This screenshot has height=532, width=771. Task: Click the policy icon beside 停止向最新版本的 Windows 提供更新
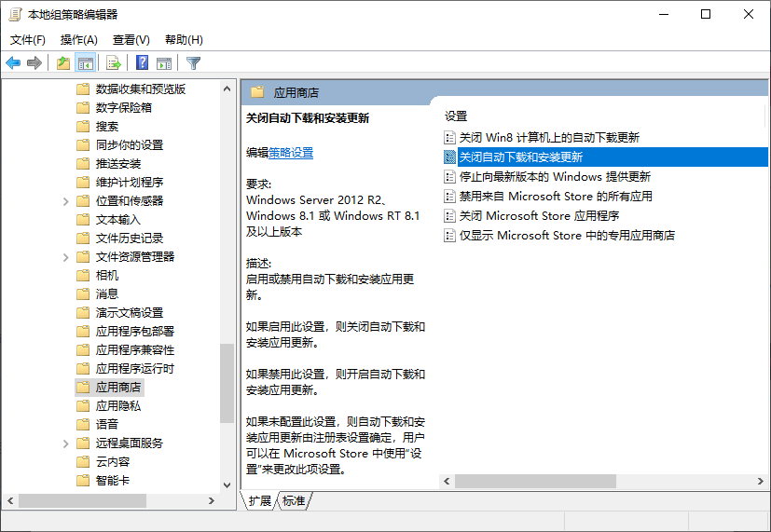tap(449, 176)
